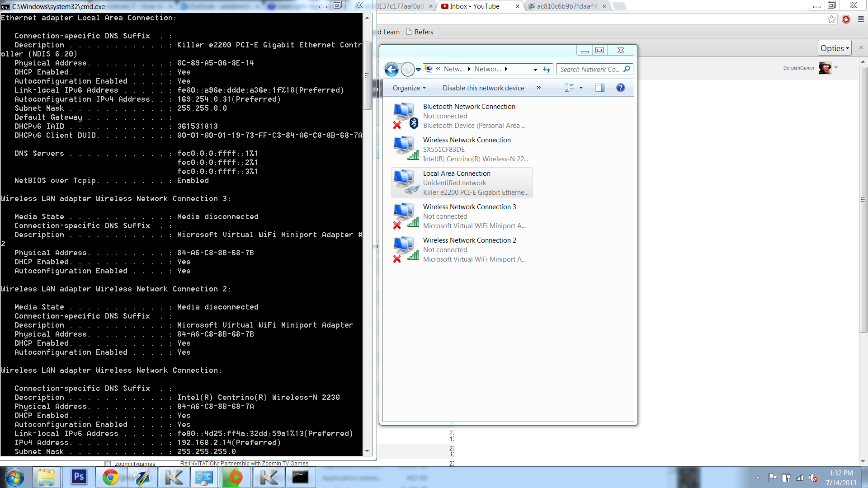Screen dimensions: 868x488
Task: Open the Help question mark icon
Action: (x=620, y=88)
